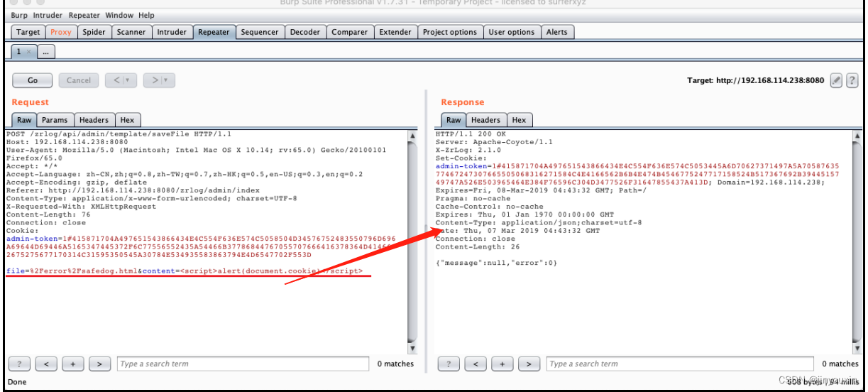The width and height of the screenshot is (868, 392).
Task: Switch to the Sequencer tab
Action: pyautogui.click(x=260, y=32)
